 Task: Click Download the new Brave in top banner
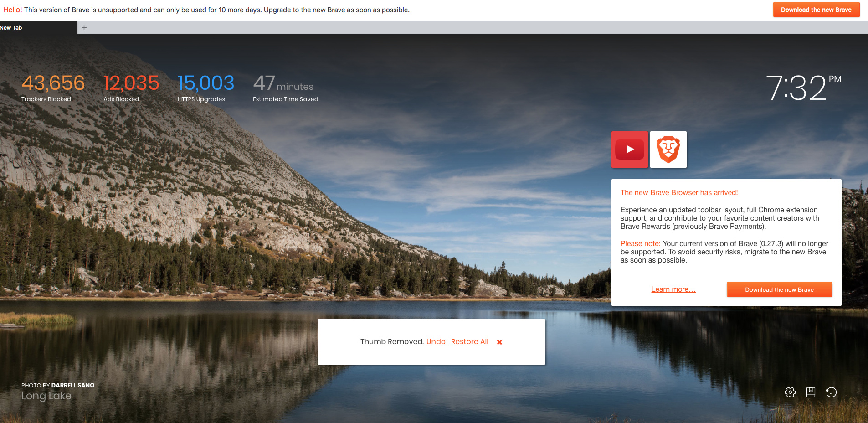coord(817,10)
